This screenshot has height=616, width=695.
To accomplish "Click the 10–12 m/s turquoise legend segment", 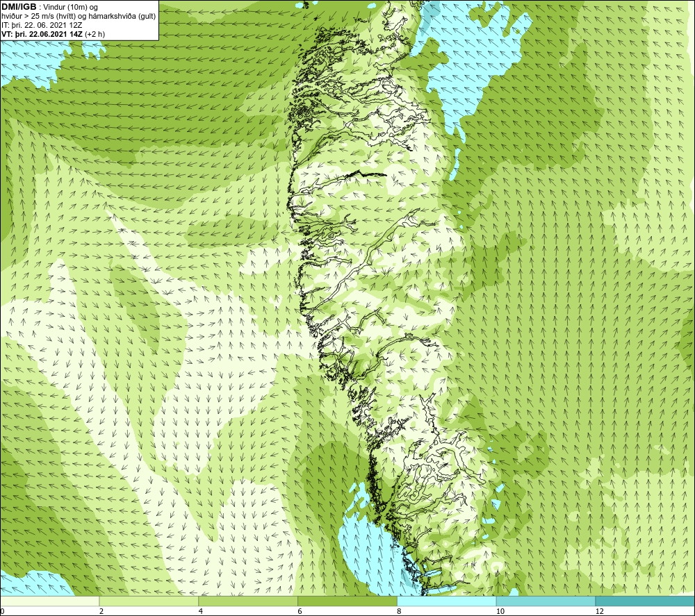I will click(x=546, y=601).
